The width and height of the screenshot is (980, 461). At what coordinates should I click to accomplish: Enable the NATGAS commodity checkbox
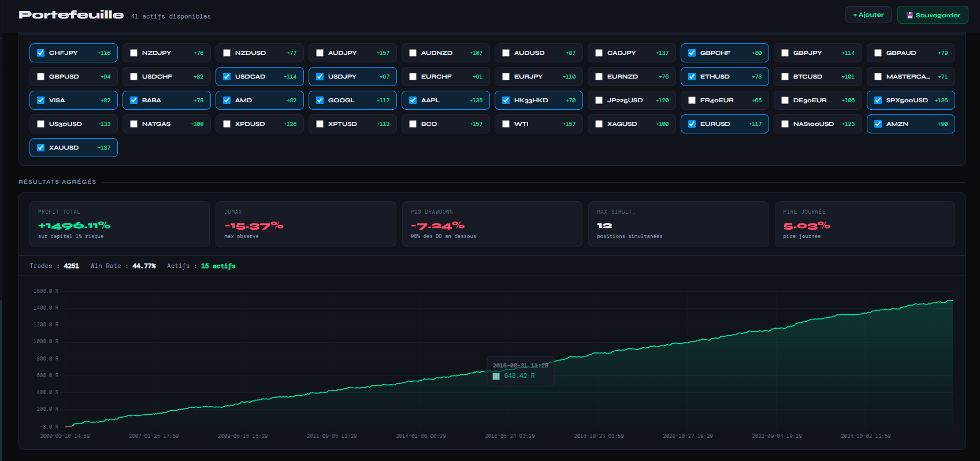(134, 124)
